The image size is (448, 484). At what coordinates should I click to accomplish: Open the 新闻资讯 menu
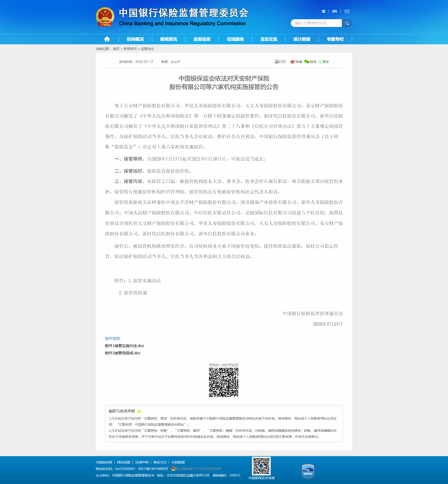(x=168, y=39)
